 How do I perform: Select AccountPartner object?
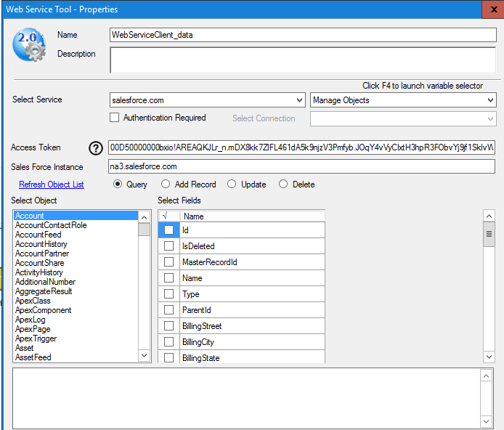(76, 253)
